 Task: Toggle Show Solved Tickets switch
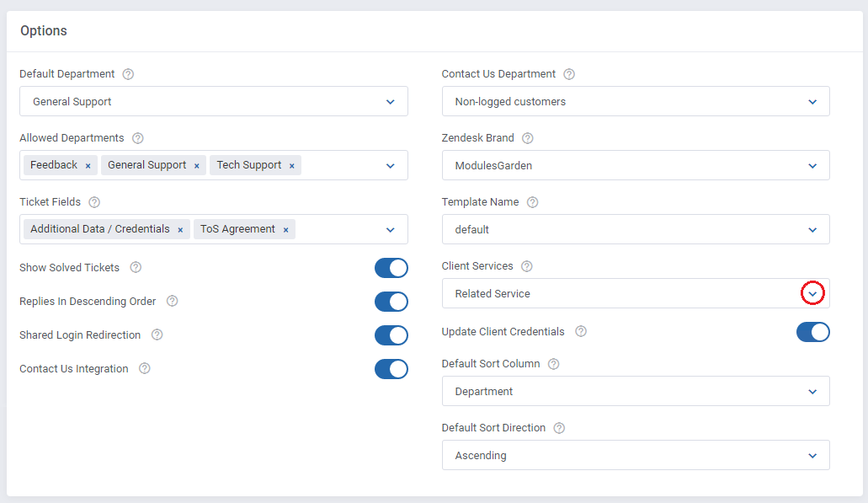(391, 268)
